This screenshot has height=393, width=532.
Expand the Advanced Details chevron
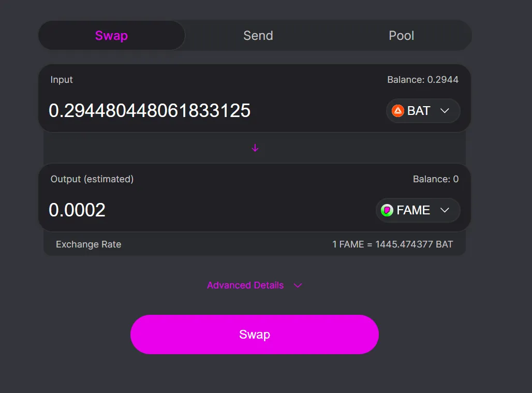click(298, 285)
